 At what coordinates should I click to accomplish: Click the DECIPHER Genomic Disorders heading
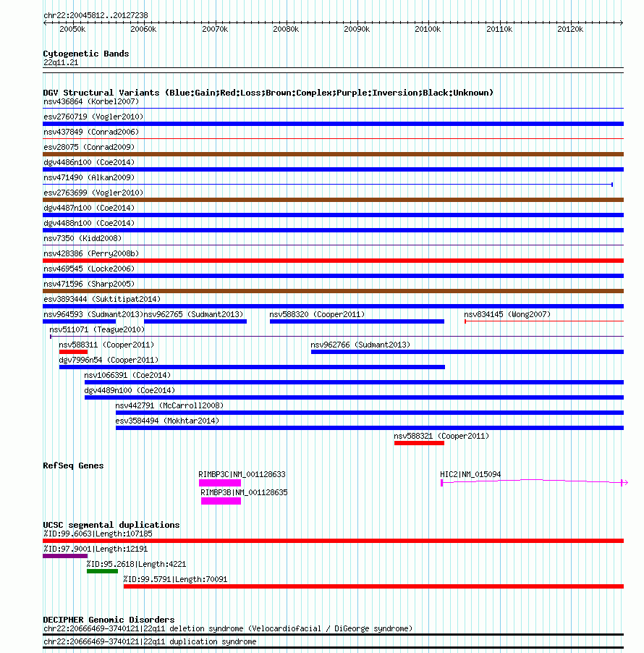click(x=109, y=620)
